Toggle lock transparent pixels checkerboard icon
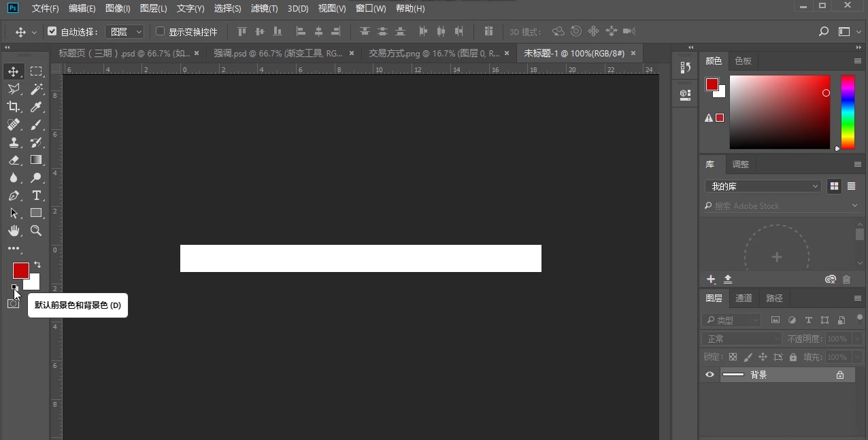The image size is (868, 440). pos(733,357)
